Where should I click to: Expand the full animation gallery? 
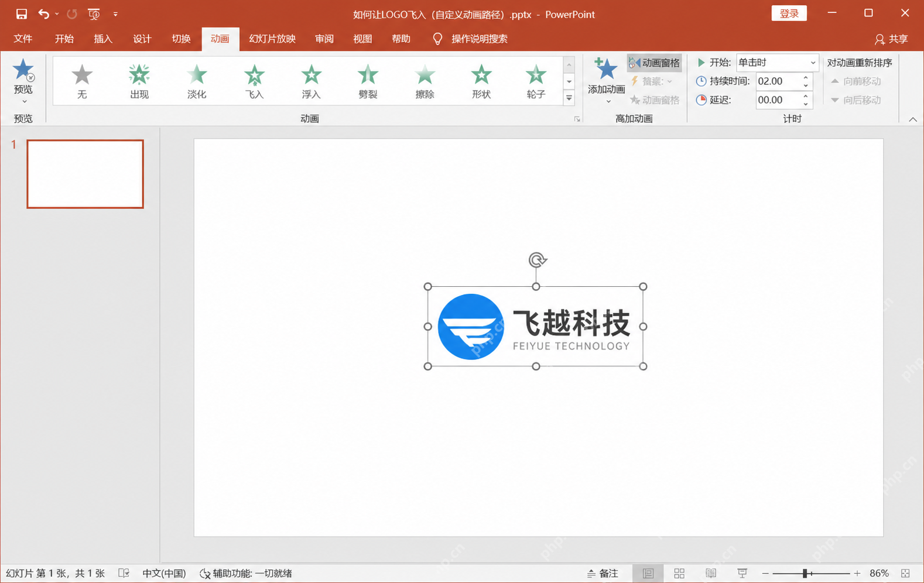coord(569,98)
